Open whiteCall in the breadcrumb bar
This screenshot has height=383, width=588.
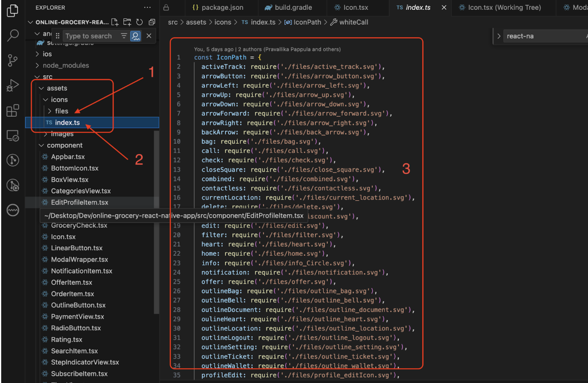click(x=353, y=22)
